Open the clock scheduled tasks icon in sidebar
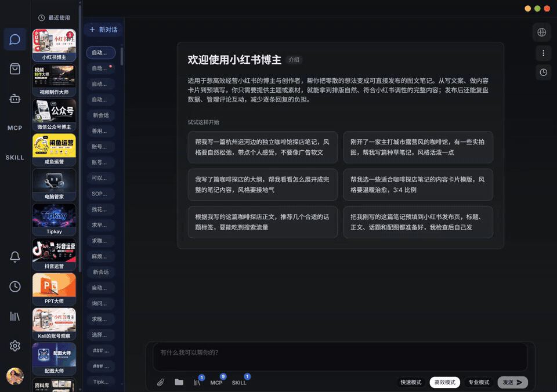The image size is (557, 392). pos(15,286)
